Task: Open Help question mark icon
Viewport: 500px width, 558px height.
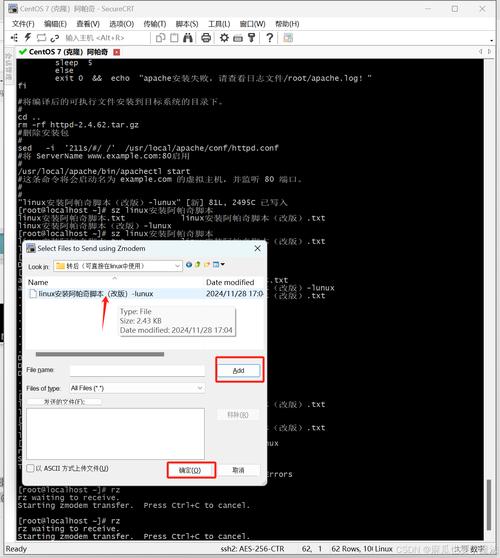Action: [x=270, y=38]
